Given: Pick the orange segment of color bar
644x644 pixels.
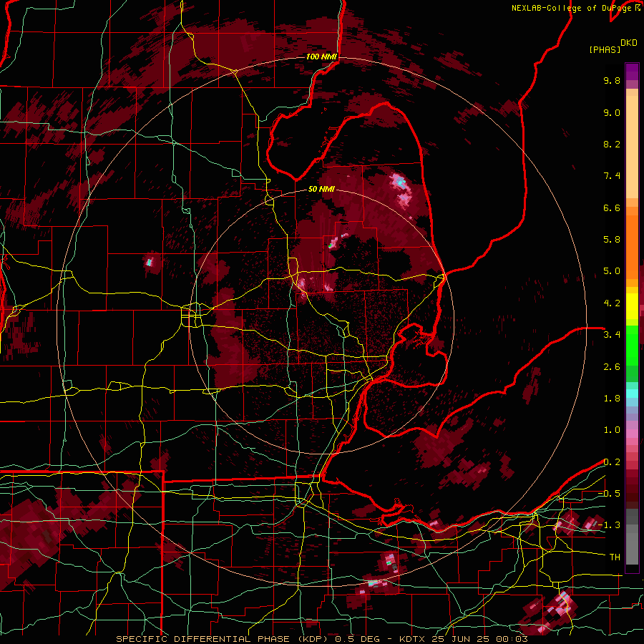Looking at the screenshot, I should (632, 248).
